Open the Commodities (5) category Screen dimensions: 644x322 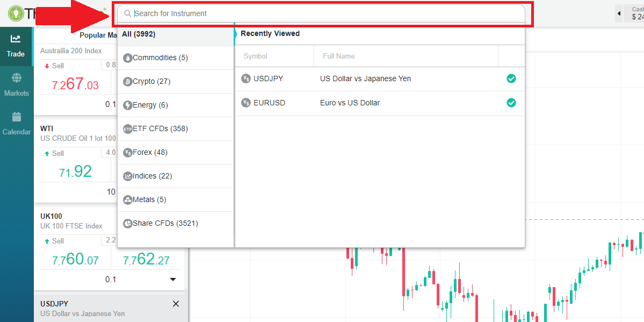(176, 58)
